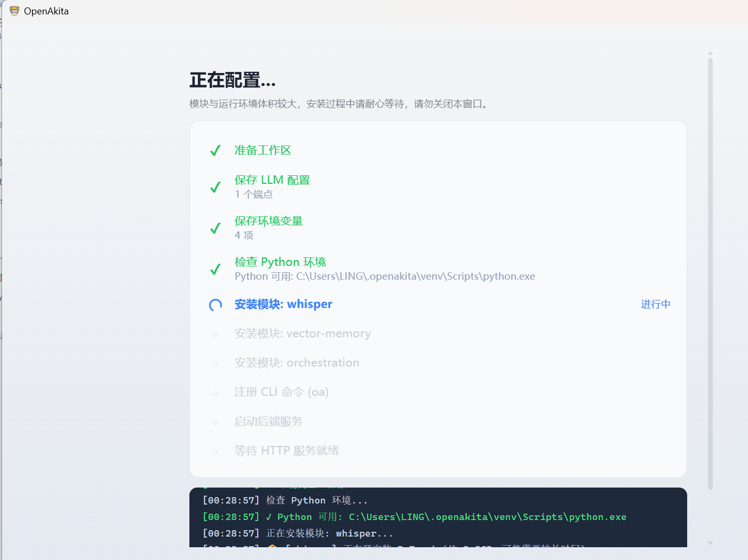Click the OpenAkita dog icon in the title bar

click(x=13, y=11)
